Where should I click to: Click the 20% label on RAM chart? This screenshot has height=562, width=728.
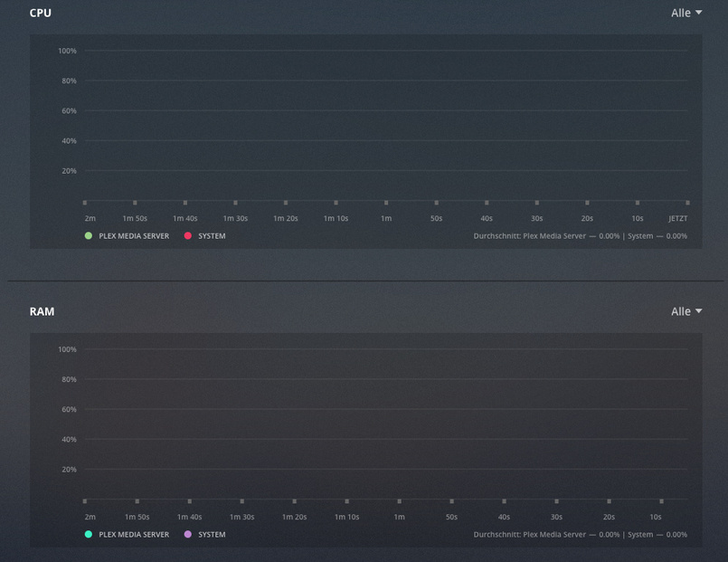[69, 470]
